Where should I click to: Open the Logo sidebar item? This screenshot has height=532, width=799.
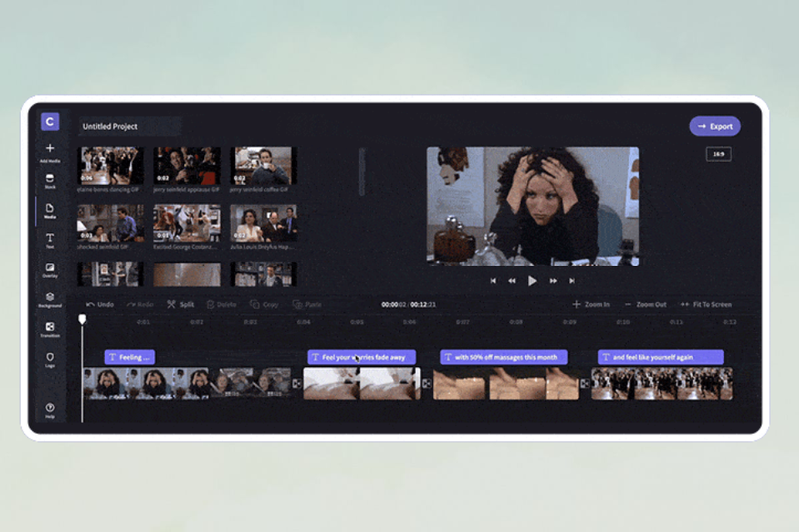(50, 359)
